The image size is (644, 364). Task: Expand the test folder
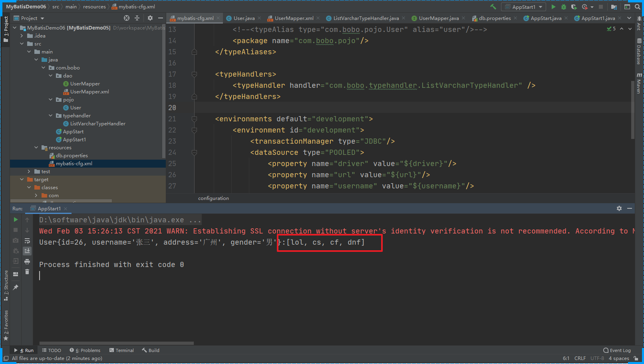coord(29,171)
